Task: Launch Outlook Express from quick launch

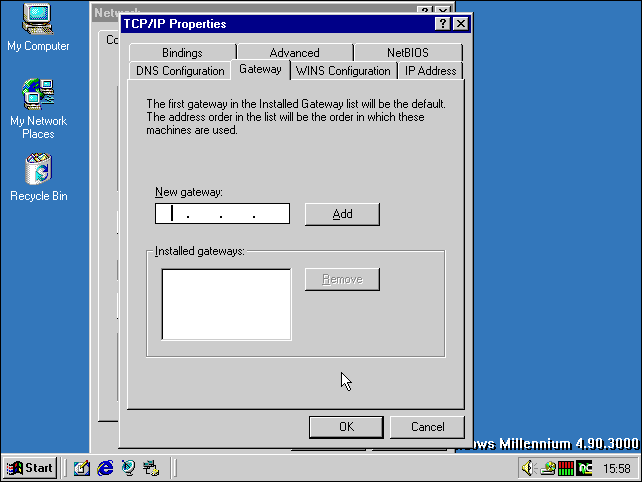Action: point(128,468)
